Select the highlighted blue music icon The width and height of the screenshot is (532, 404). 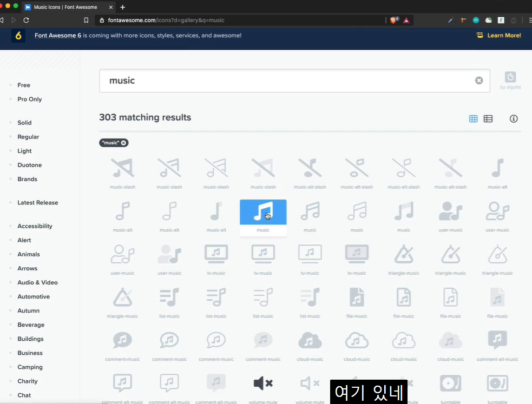(x=263, y=212)
